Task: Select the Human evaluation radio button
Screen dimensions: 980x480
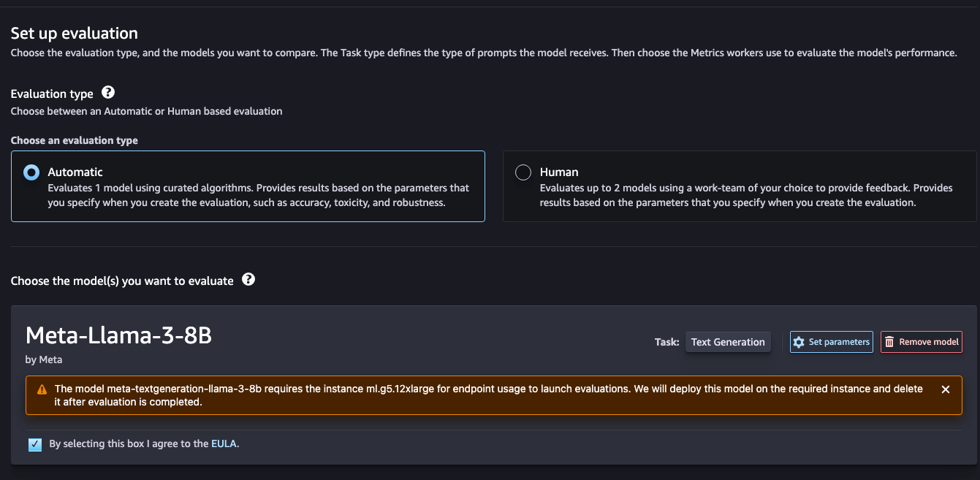Action: pos(523,172)
